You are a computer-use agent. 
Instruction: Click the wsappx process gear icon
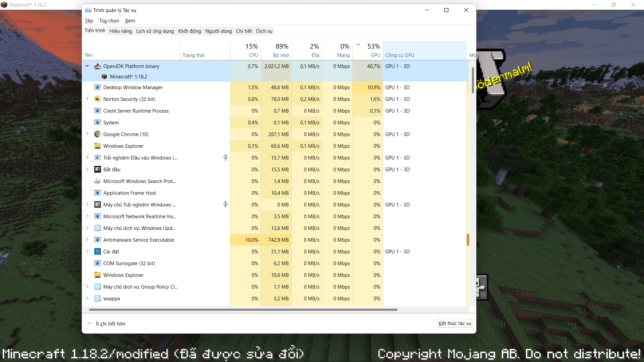97,298
